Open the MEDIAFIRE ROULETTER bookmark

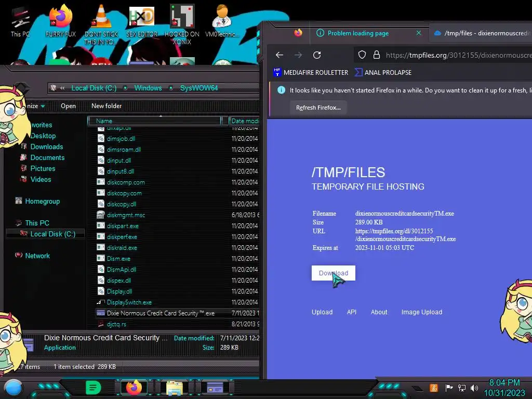311,72
